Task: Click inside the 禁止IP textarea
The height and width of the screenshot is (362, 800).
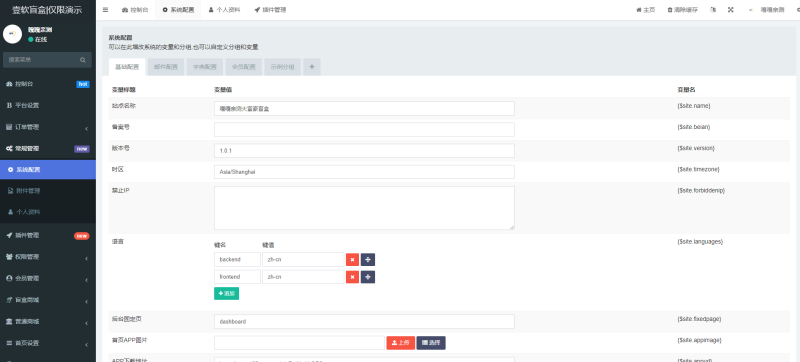Action: [x=364, y=208]
